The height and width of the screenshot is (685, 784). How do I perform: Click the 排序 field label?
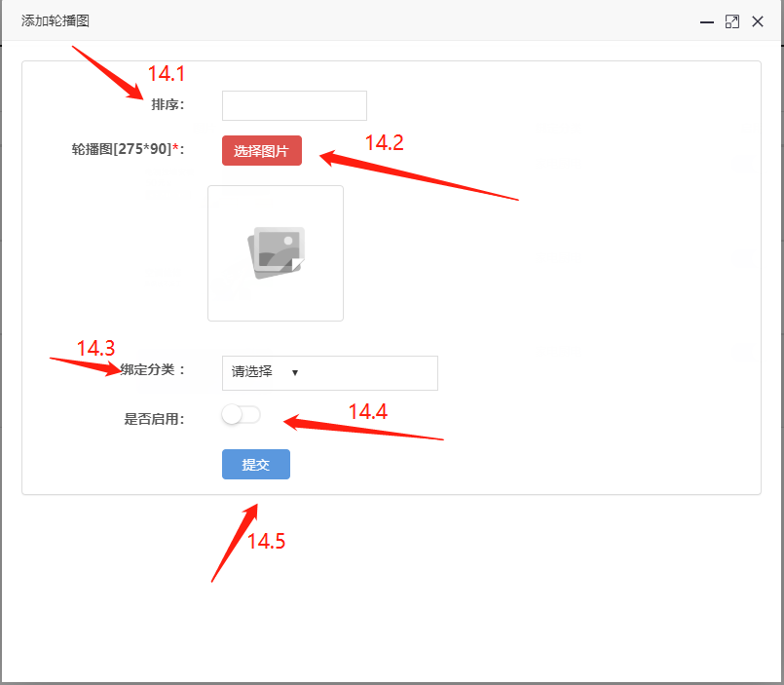[x=167, y=105]
